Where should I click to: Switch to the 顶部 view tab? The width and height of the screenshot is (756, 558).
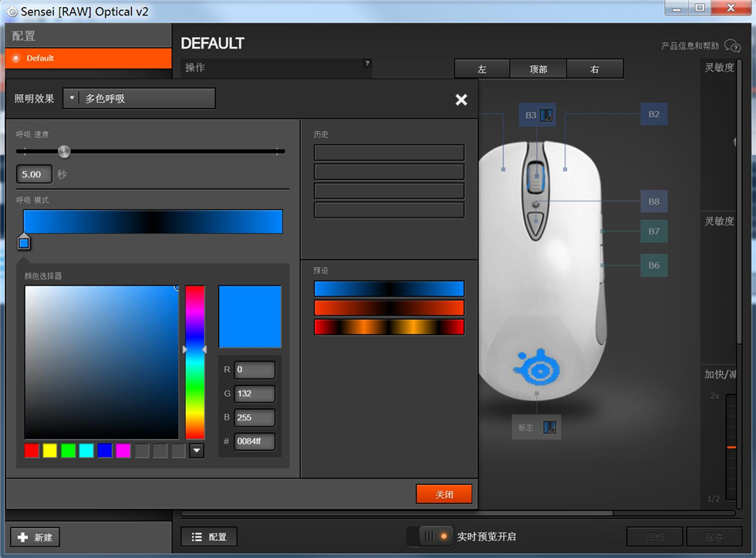(538, 69)
